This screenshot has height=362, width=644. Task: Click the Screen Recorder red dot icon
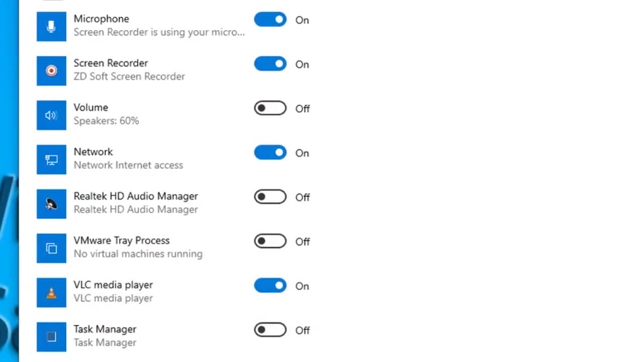coord(51,71)
